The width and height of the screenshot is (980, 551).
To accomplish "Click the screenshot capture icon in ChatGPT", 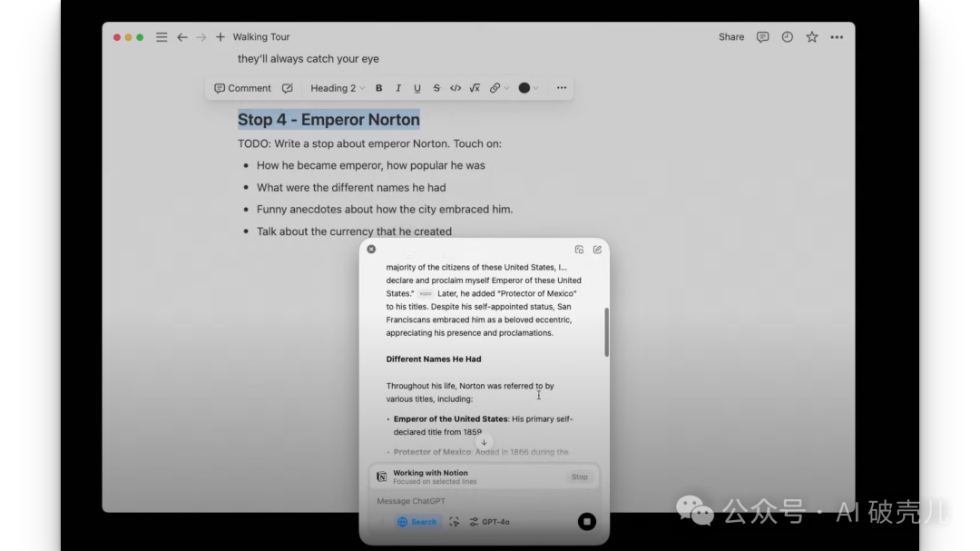I will [454, 522].
